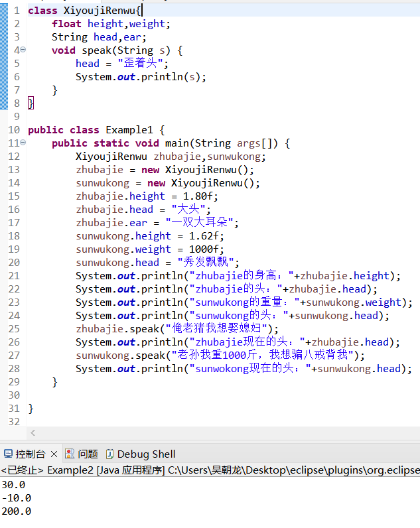Click console output line 30.0
Screen dimensions: 420x528
tap(14, 484)
